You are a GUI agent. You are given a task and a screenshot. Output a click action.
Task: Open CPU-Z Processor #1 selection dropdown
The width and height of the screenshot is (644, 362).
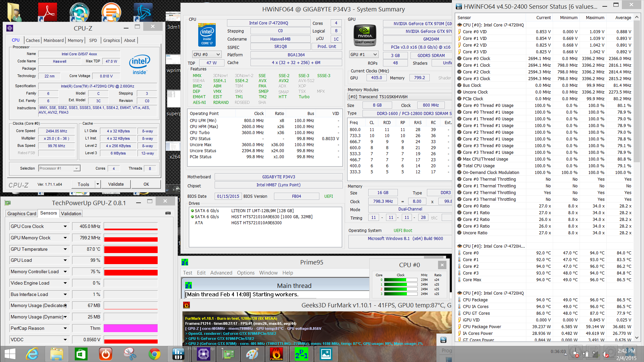click(59, 168)
